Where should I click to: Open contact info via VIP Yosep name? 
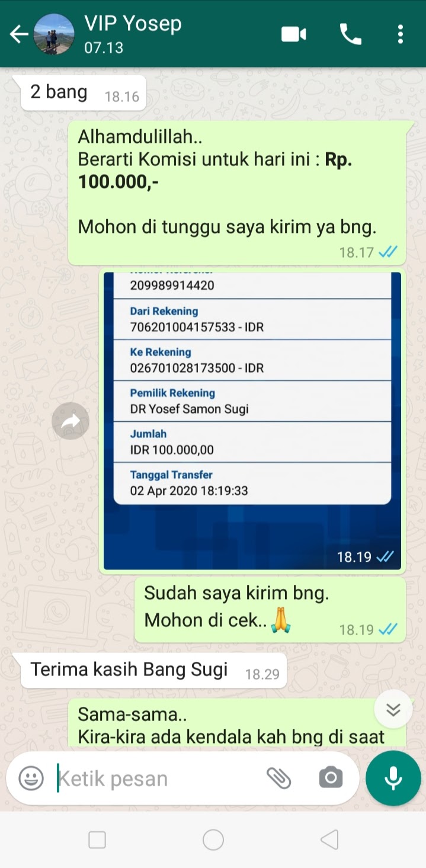tap(133, 24)
